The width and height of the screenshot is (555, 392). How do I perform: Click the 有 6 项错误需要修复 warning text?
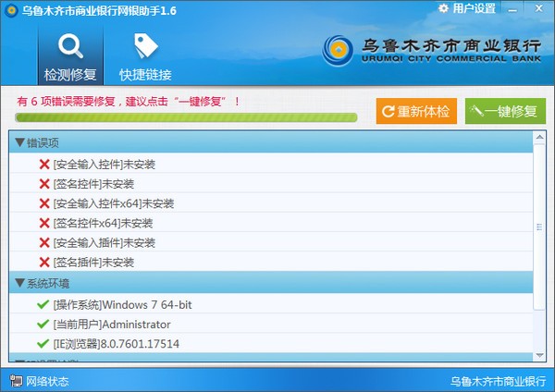point(129,102)
